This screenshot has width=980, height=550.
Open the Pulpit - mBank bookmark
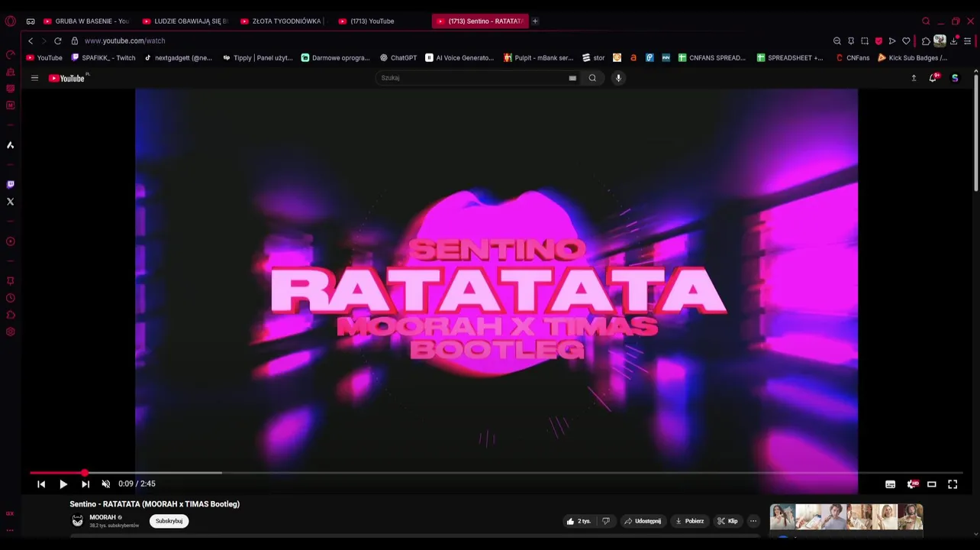(539, 58)
